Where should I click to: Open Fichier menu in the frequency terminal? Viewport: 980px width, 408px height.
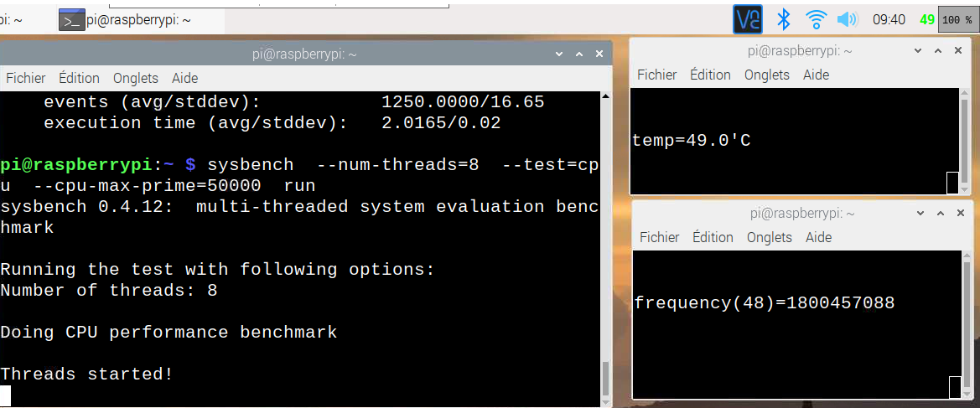click(660, 237)
